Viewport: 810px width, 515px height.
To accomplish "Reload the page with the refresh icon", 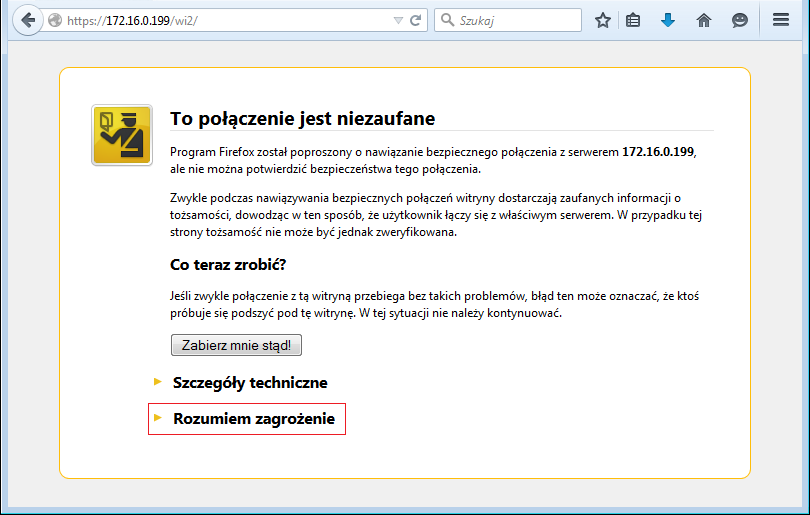I will [x=415, y=21].
